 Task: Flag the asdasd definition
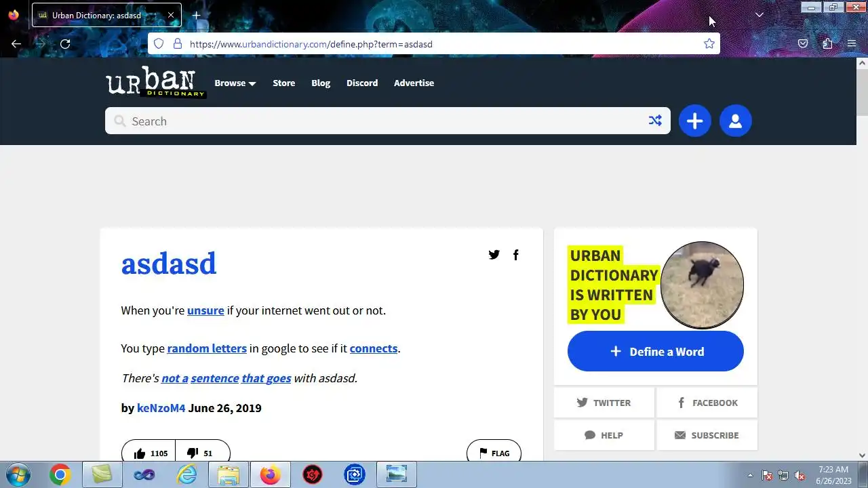click(494, 453)
